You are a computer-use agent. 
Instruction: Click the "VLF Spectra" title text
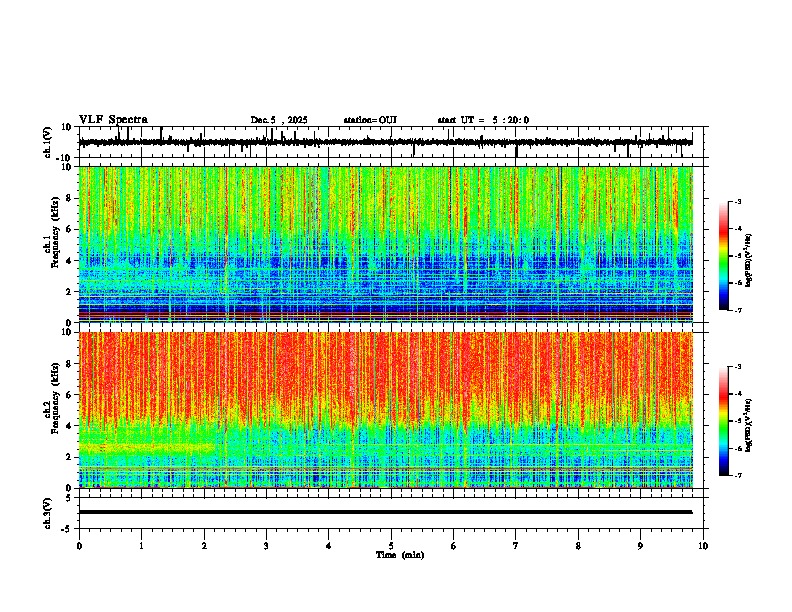113,120
